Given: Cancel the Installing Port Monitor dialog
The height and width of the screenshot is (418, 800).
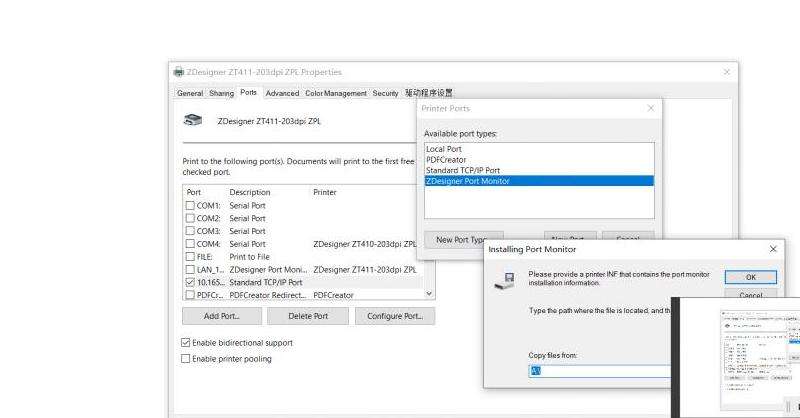Looking at the screenshot, I should [751, 294].
